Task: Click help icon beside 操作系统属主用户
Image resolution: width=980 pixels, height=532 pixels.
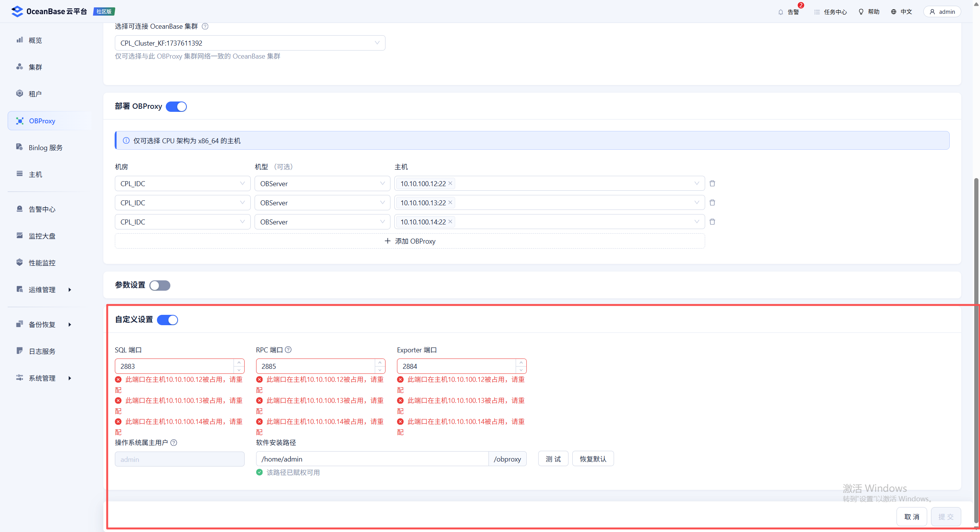Action: tap(174, 443)
